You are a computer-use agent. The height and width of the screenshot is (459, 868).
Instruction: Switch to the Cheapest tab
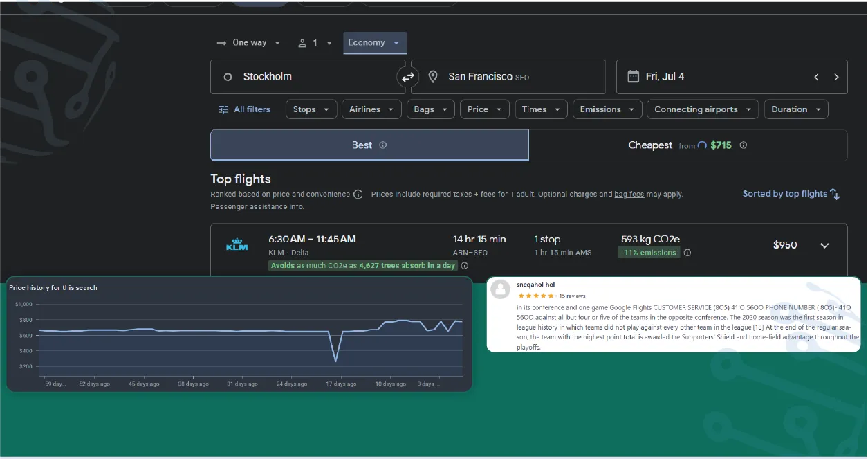pos(649,145)
